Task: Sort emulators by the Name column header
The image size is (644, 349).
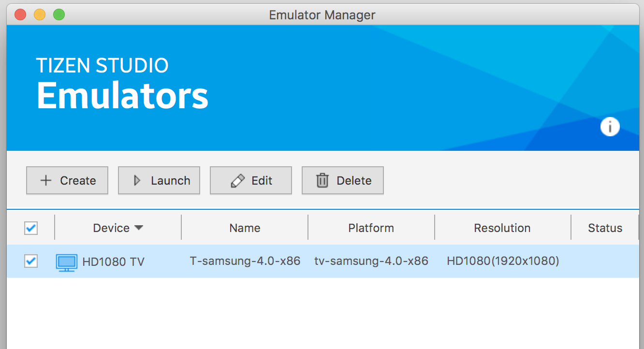Action: [x=245, y=228]
